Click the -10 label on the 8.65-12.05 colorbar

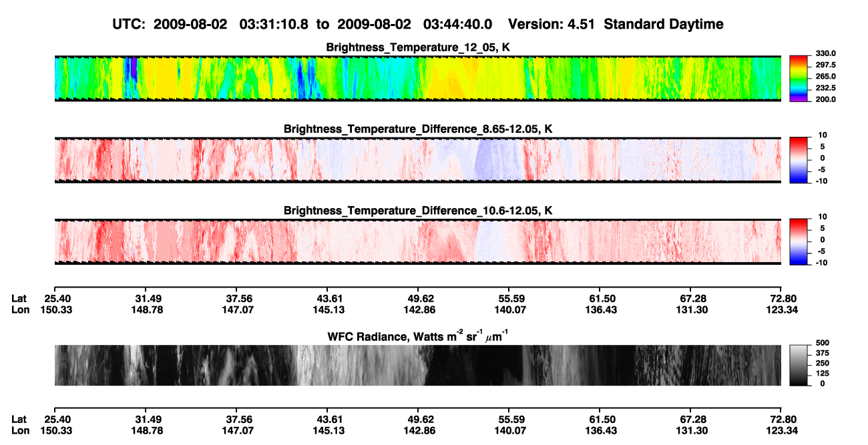[822, 181]
